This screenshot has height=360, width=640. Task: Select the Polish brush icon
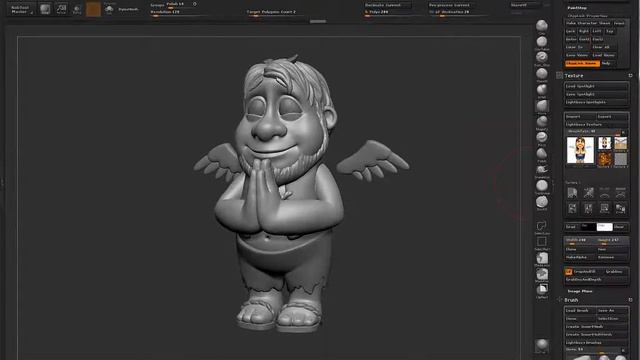[x=542, y=153]
